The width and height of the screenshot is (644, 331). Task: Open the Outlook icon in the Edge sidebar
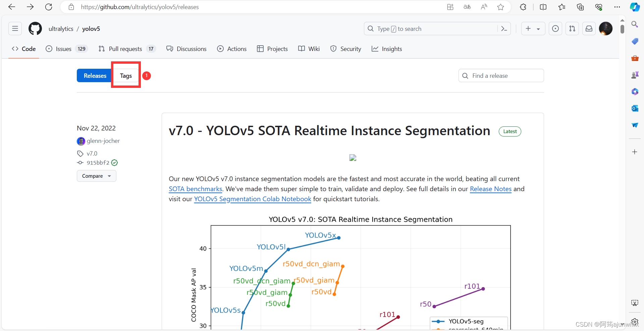coord(635,108)
